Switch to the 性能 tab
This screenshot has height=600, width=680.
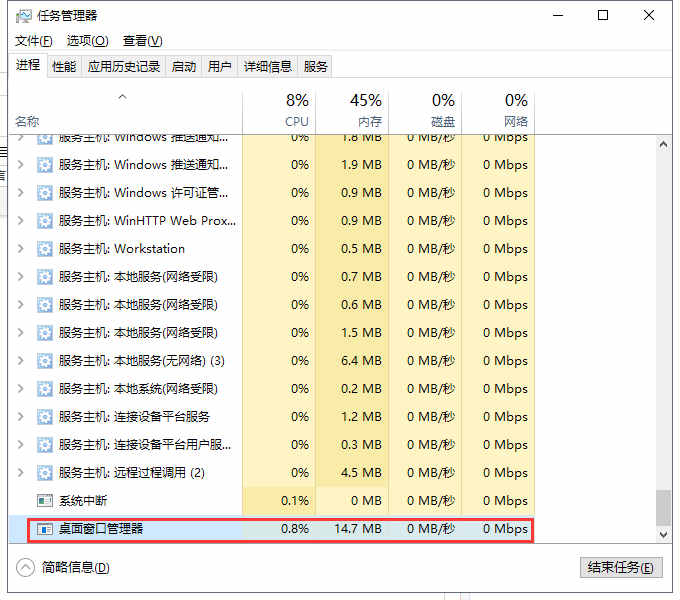point(64,67)
